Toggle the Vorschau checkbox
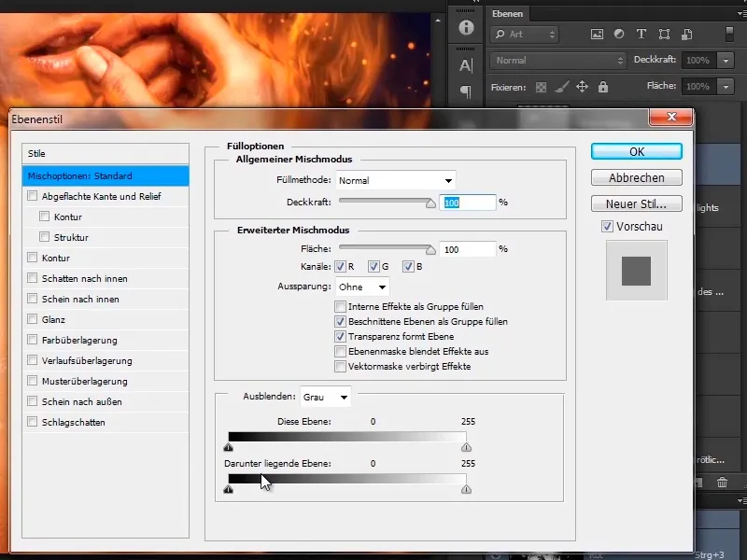The height and width of the screenshot is (560, 747). (607, 226)
